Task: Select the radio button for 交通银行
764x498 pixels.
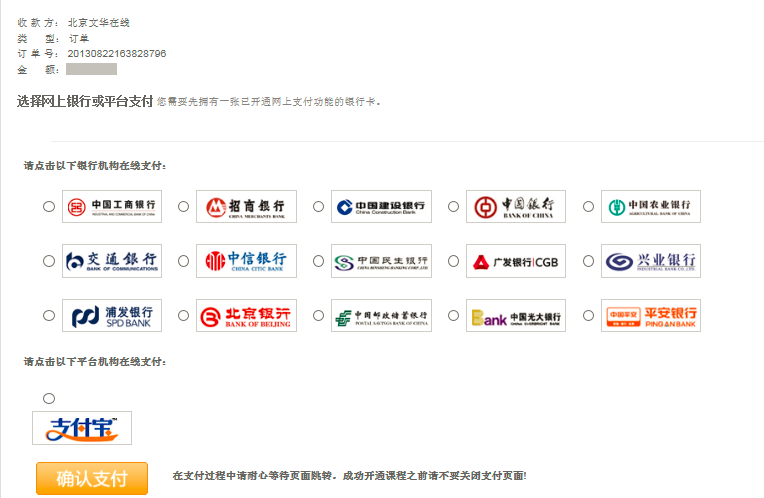Action: click(49, 261)
